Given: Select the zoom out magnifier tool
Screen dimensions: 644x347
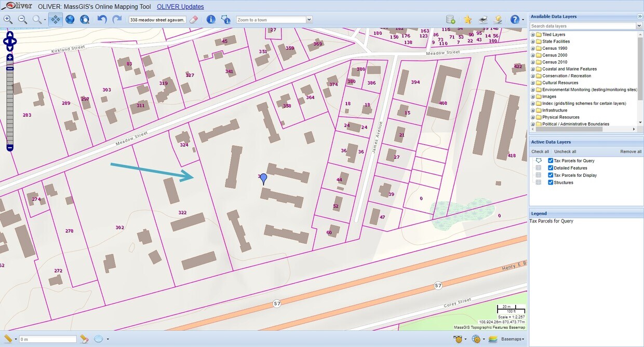Looking at the screenshot, I should pos(23,20).
